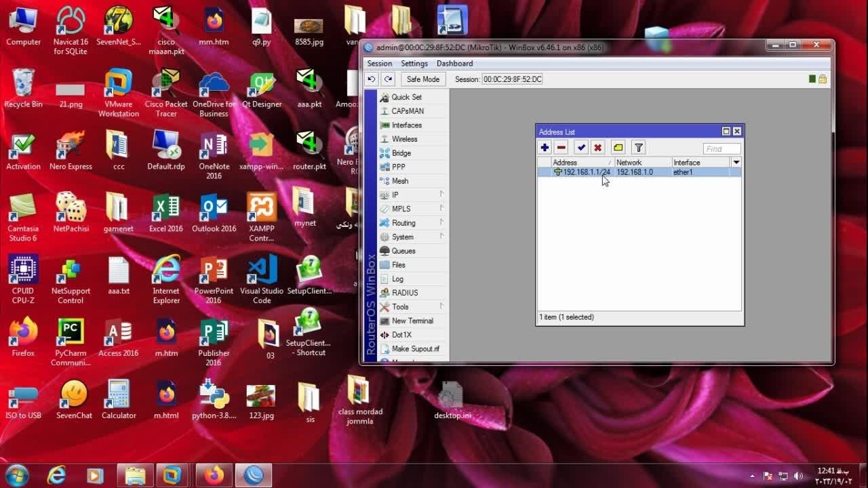Disable the address with the red X icon
This screenshot has height=488, width=868.
(597, 148)
